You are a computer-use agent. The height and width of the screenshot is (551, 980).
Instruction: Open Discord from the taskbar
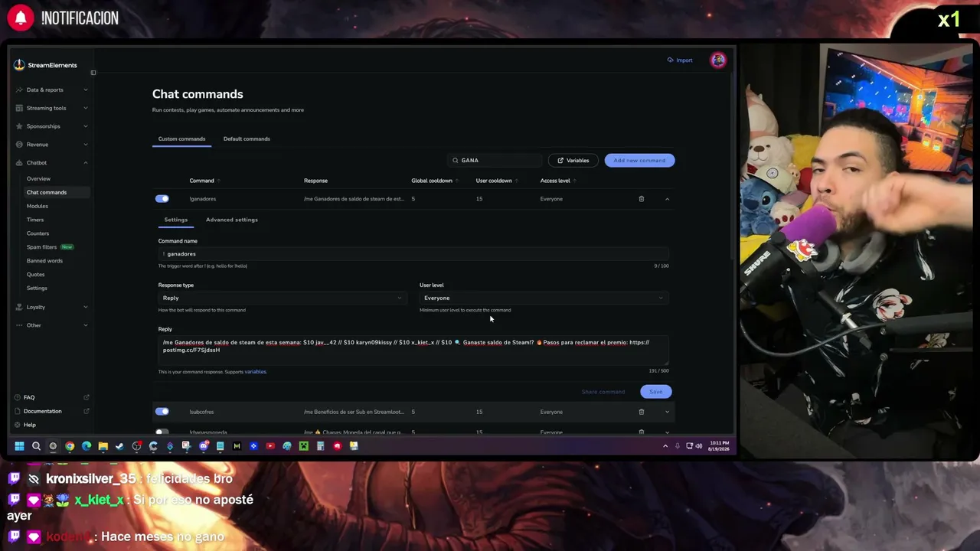[204, 446]
